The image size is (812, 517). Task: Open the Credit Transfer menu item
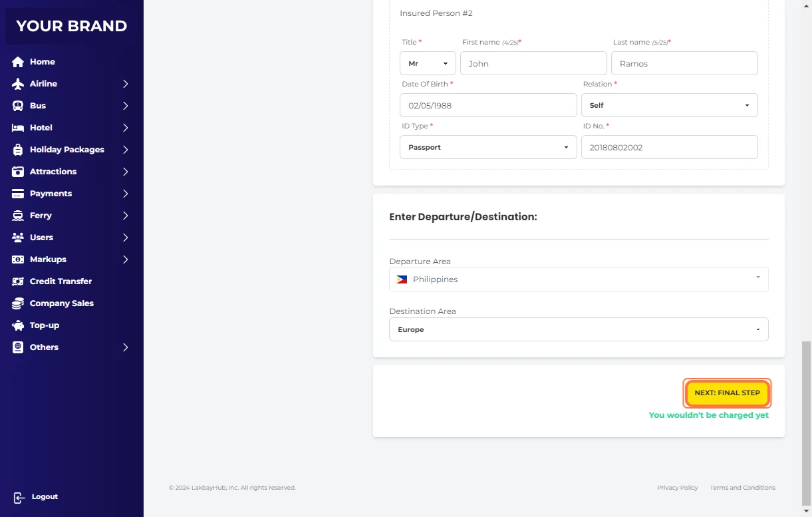pyautogui.click(x=61, y=281)
